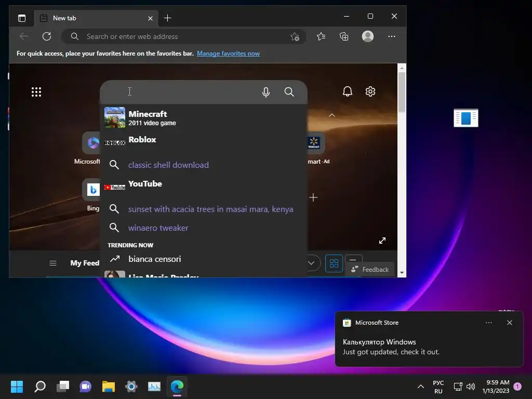Viewport: 532px width, 399px height.
Task: Click scrollbar up arrow
Action: point(402,68)
